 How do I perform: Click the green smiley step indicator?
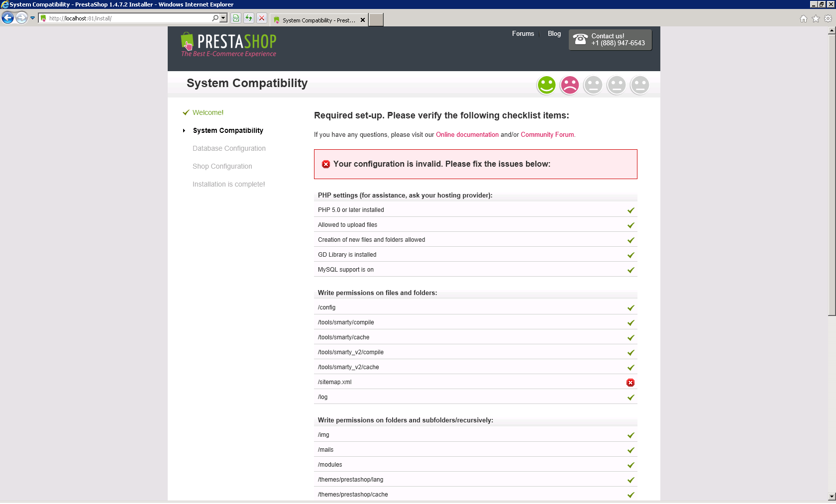(546, 85)
